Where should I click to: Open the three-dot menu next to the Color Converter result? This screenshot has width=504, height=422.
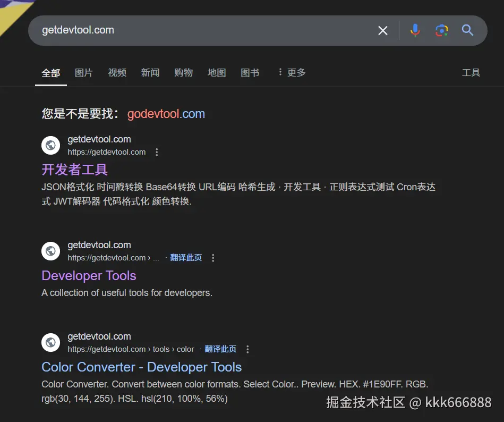(x=247, y=349)
